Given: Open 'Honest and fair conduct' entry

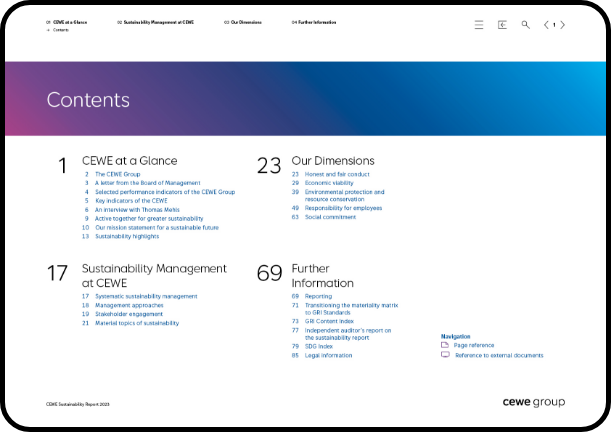Looking at the screenshot, I should (x=337, y=174).
